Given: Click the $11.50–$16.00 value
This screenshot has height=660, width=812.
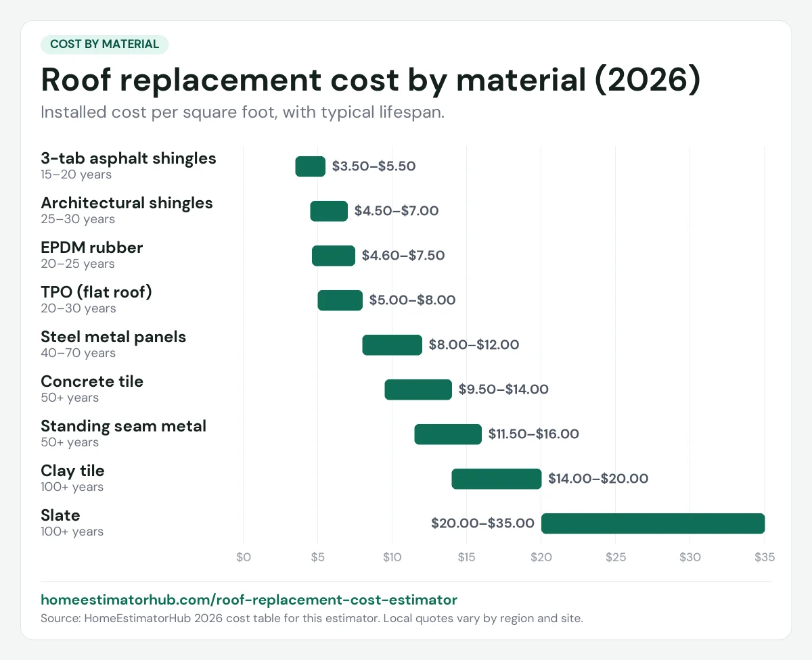Looking at the screenshot, I should point(534,434).
